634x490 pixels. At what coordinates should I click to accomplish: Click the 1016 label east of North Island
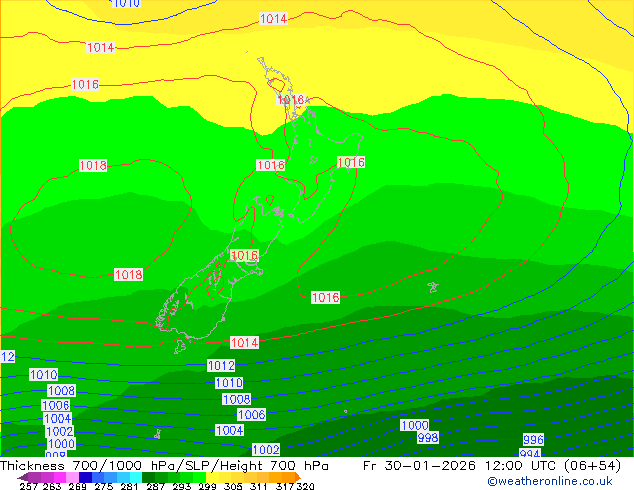[x=351, y=162]
